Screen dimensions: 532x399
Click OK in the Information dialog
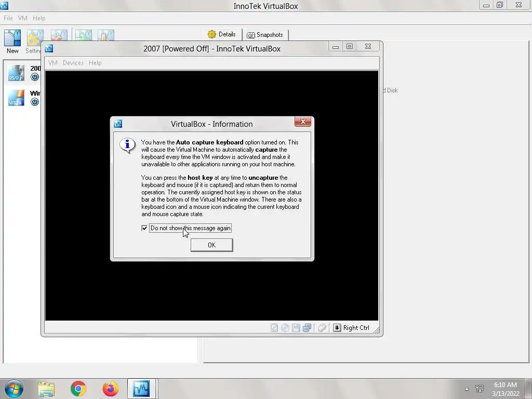[x=212, y=245]
